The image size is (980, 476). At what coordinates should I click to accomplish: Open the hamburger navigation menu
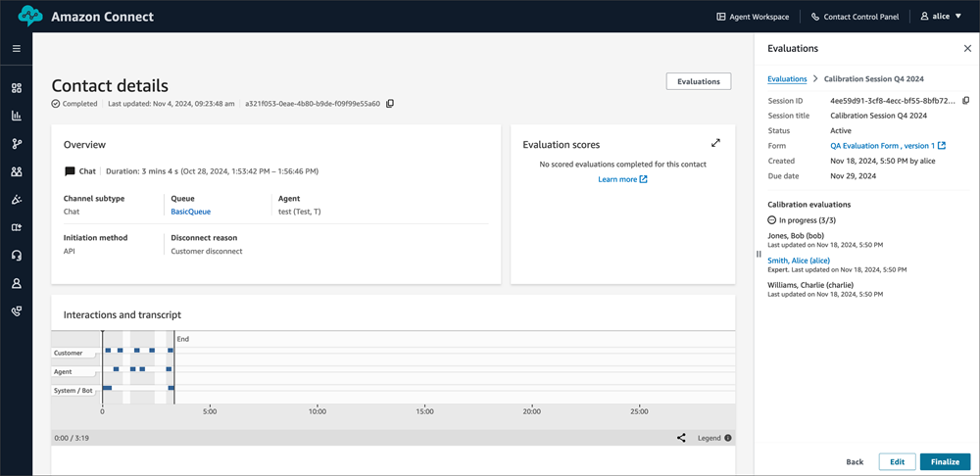(16, 48)
